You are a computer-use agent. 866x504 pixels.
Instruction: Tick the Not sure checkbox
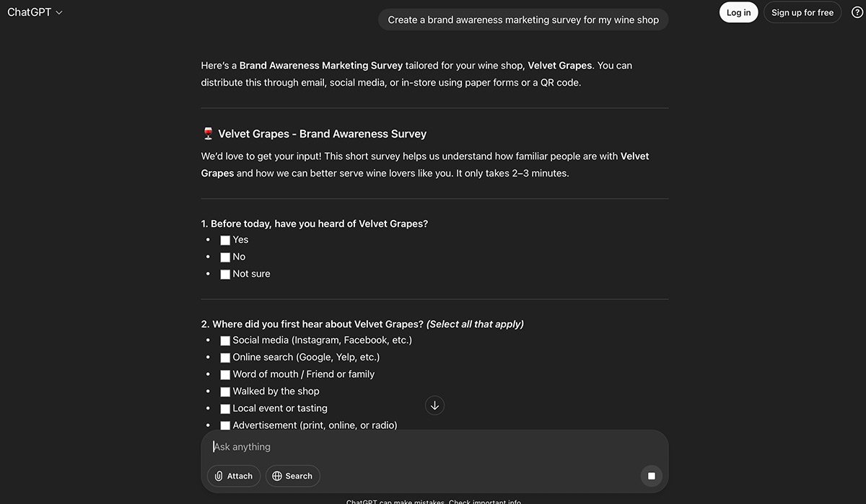225,274
